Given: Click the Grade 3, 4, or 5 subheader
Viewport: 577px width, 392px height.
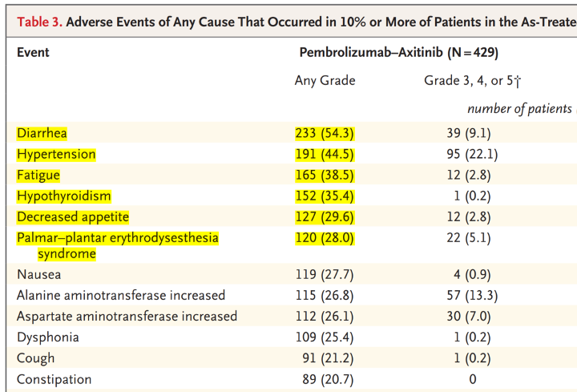Looking at the screenshot, I should coord(473,80).
